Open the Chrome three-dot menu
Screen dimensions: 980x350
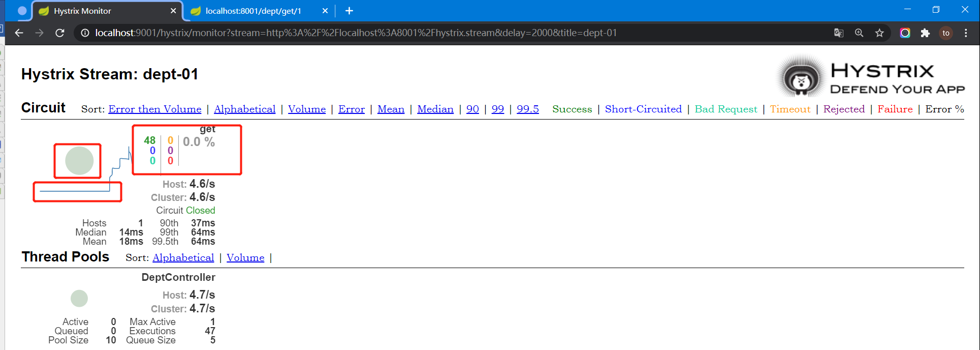click(x=966, y=33)
